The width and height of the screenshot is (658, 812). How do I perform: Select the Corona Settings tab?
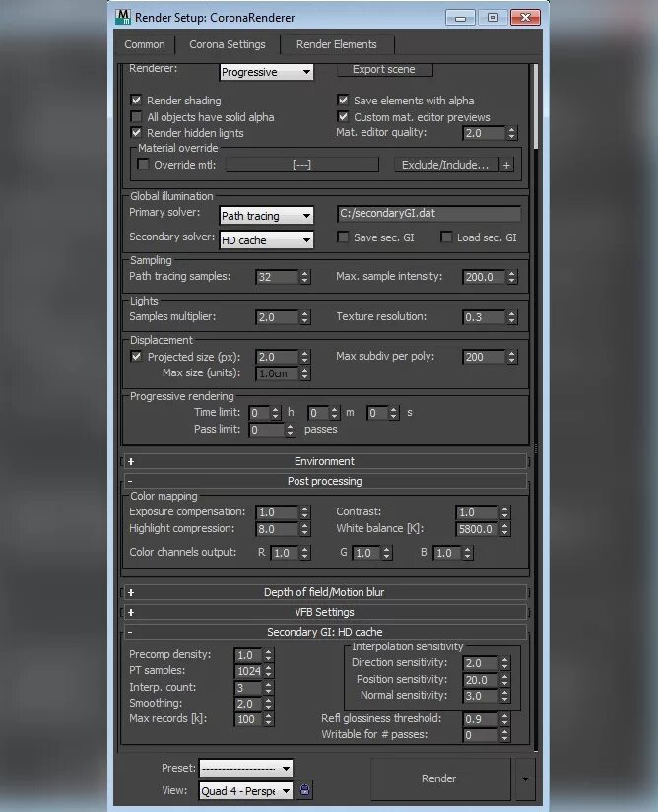(x=228, y=44)
